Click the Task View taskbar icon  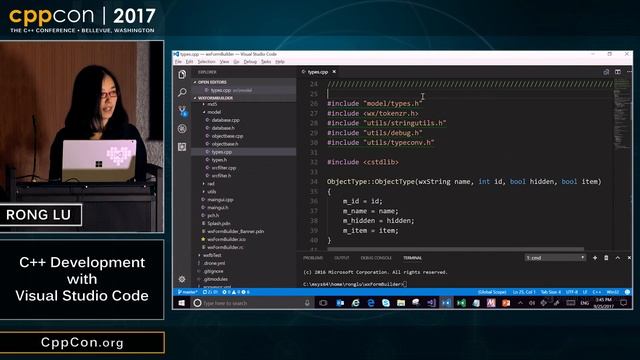[x=323, y=303]
